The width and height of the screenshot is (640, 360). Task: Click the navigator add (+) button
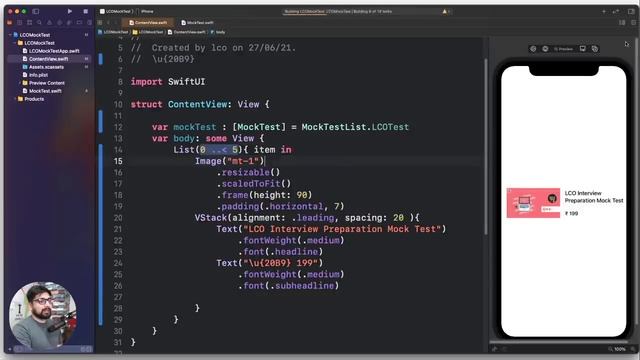(10, 349)
